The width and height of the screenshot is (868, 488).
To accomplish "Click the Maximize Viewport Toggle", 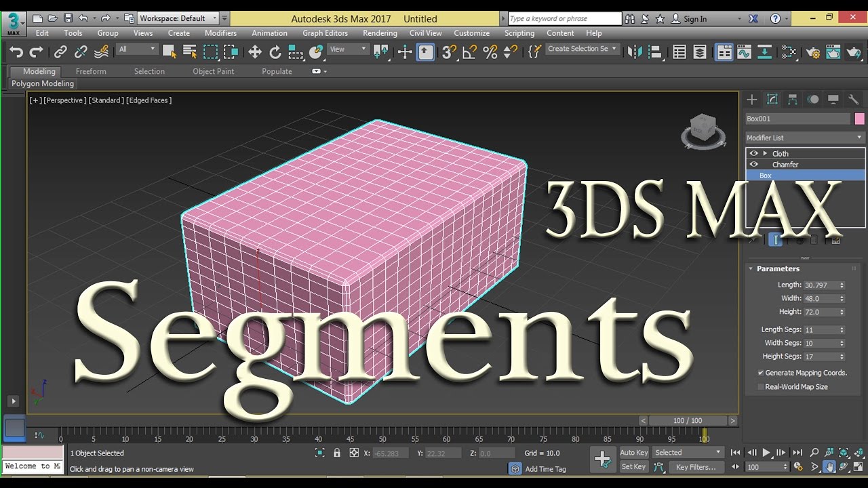I will coord(859,466).
